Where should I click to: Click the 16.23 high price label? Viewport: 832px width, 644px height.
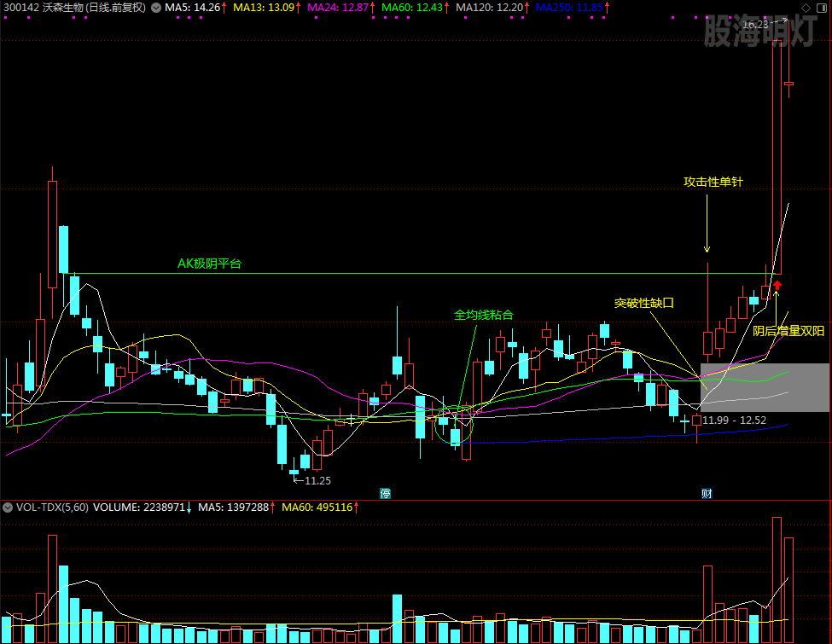coord(755,25)
